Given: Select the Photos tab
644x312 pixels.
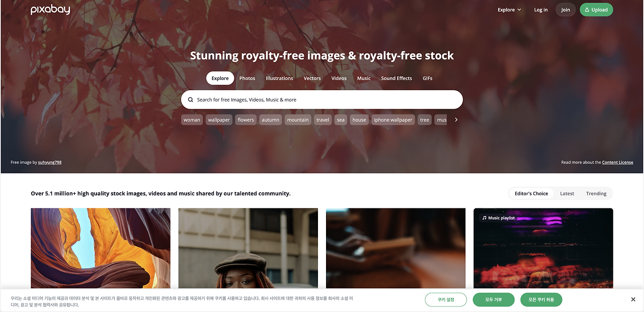Looking at the screenshot, I should coord(247,78).
